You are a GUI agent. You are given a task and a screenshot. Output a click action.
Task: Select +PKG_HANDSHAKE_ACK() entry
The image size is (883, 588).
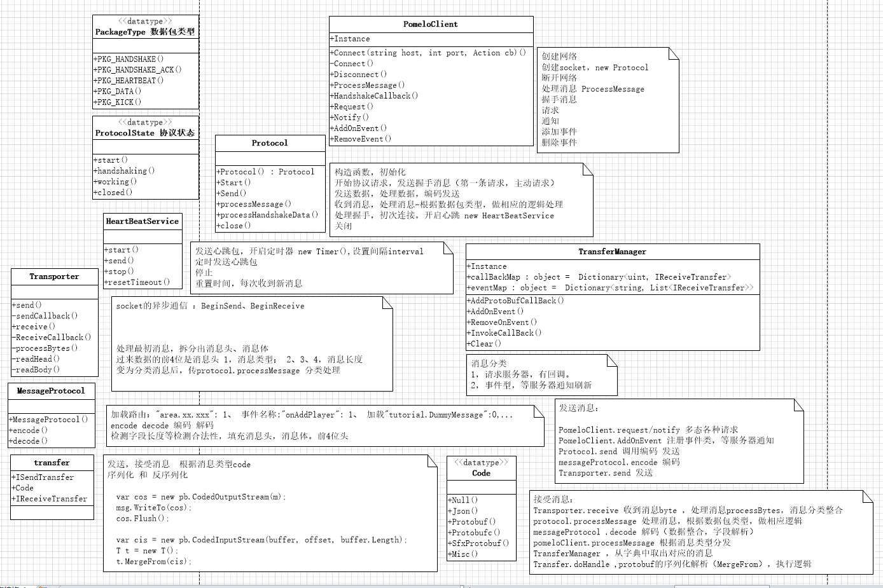point(137,70)
